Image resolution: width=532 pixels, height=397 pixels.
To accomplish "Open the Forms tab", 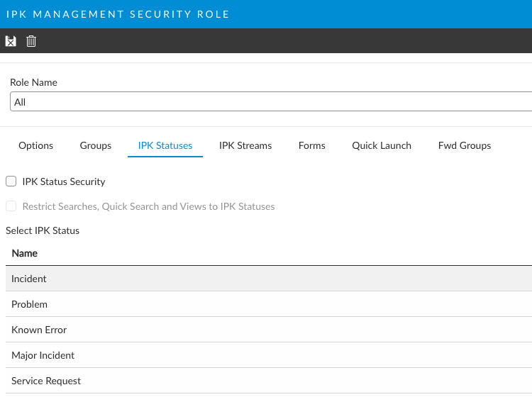I will 311,145.
